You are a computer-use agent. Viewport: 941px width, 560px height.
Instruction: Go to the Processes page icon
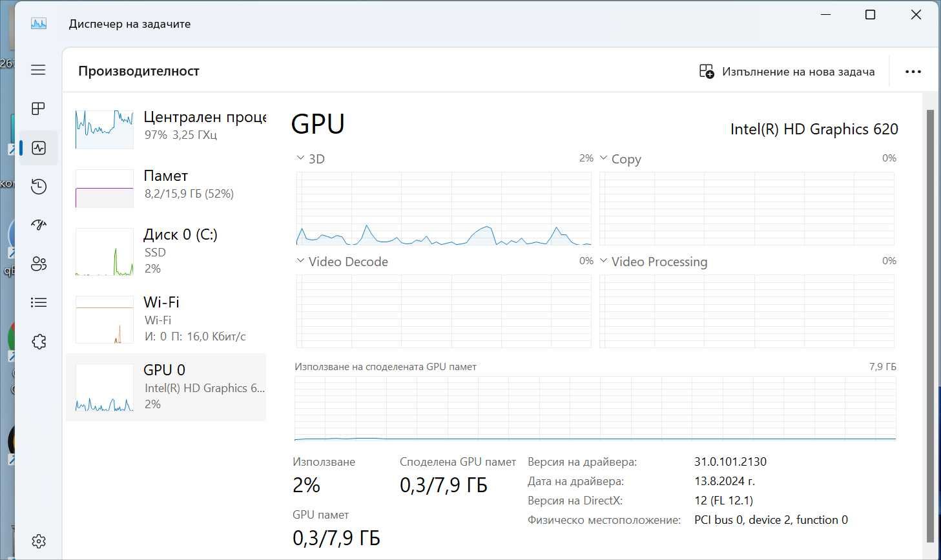point(38,109)
